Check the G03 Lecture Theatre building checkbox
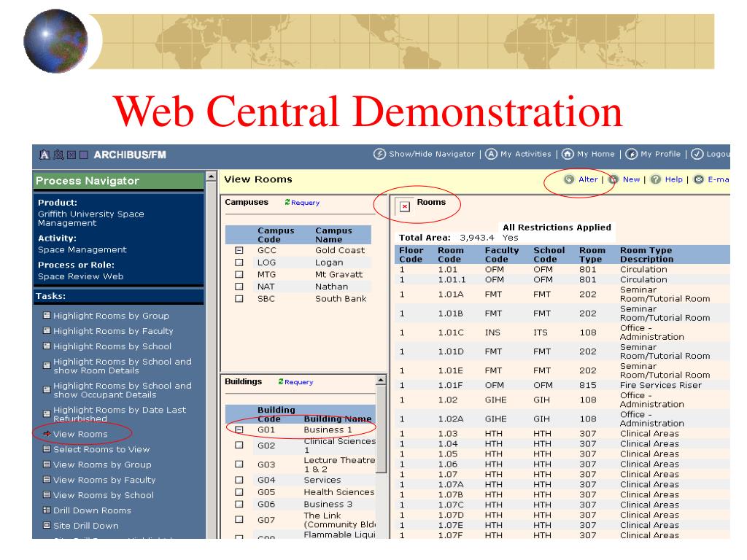Screen dimensions: 747x560 point(239,464)
